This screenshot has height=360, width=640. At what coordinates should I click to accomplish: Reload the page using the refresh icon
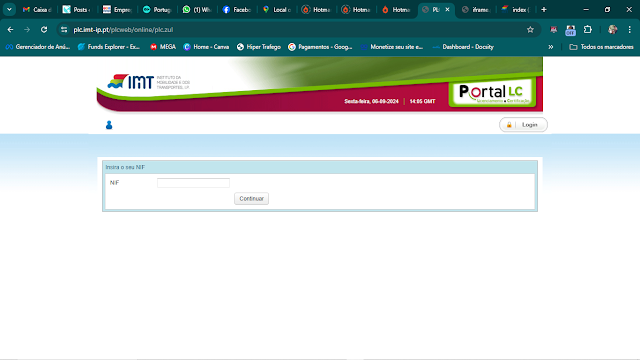[x=44, y=29]
